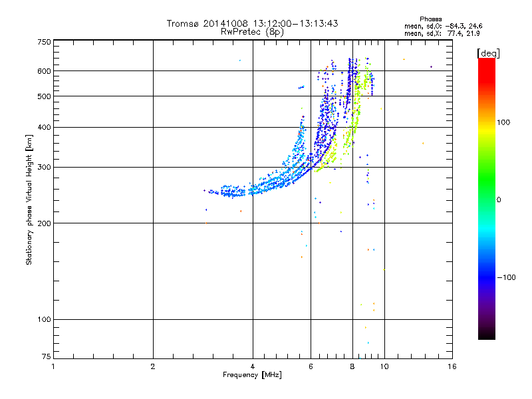The image size is (532, 399).
Task: Click the '750' height axis label
Action: coord(44,42)
